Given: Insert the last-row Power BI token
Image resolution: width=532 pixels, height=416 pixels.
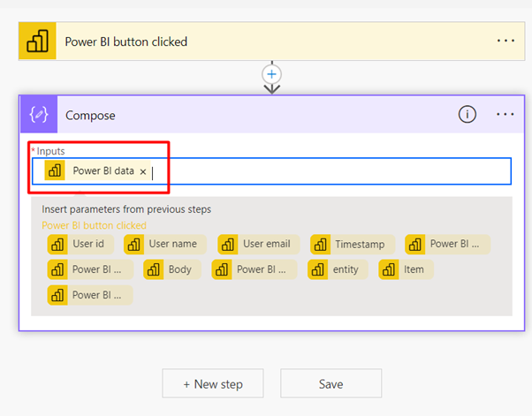Looking at the screenshot, I should click(90, 295).
